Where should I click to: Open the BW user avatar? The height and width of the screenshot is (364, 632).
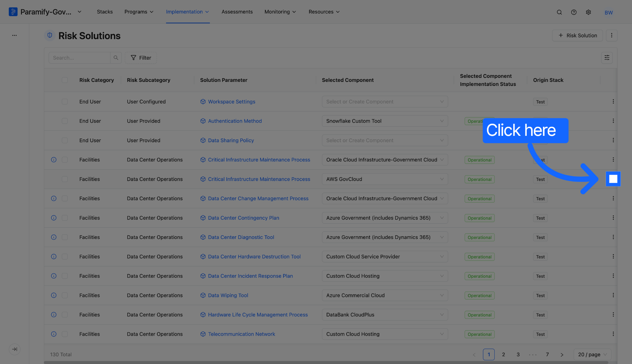coord(609,12)
